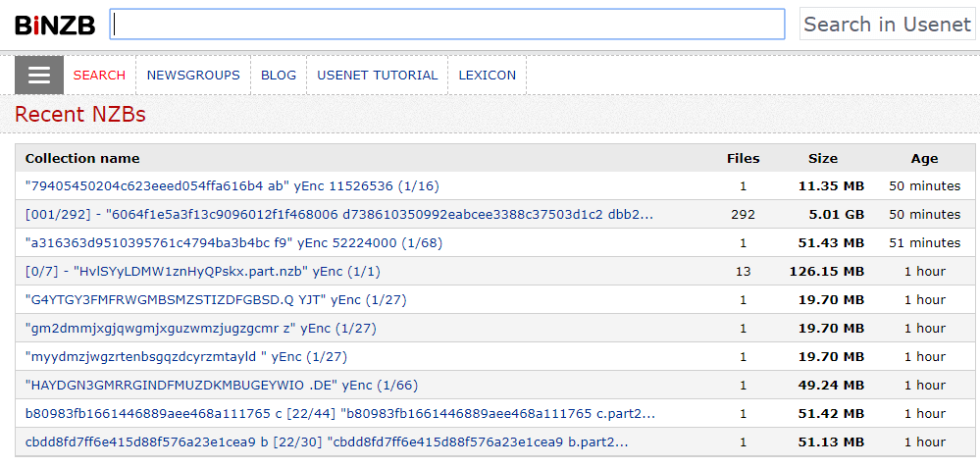Select the LEXICON menu item
This screenshot has height=467, width=980.
pyautogui.click(x=487, y=76)
